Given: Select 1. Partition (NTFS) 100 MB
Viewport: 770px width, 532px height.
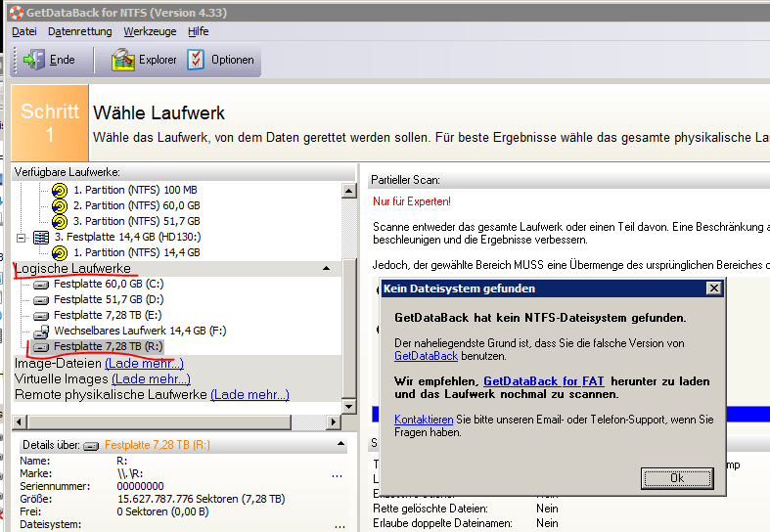Looking at the screenshot, I should click(x=135, y=190).
